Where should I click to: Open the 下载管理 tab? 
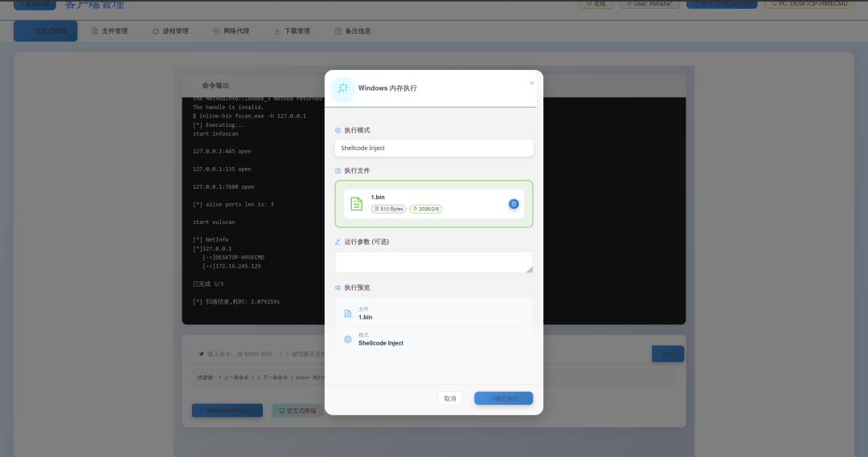tap(293, 31)
